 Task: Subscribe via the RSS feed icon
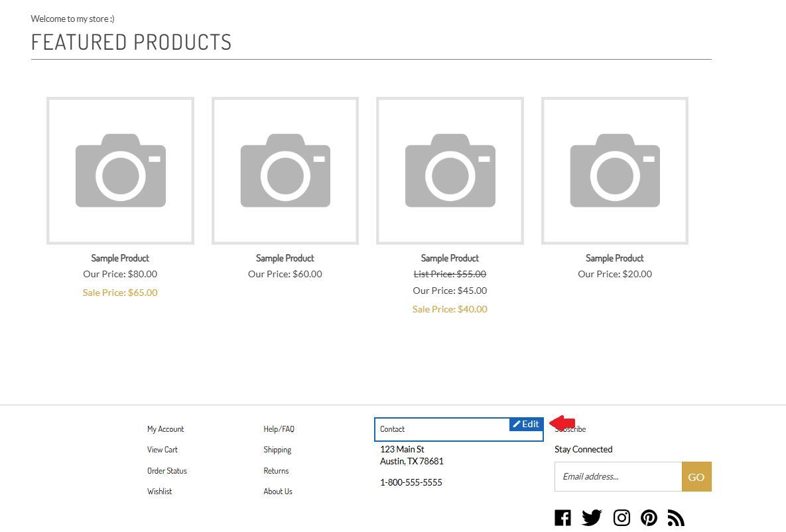676,517
